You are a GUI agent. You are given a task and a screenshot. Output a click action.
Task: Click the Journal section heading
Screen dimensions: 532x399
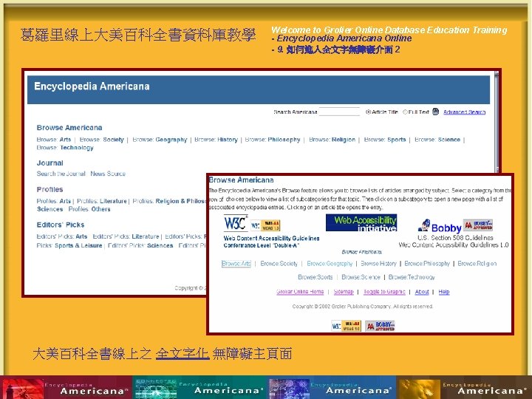50,163
